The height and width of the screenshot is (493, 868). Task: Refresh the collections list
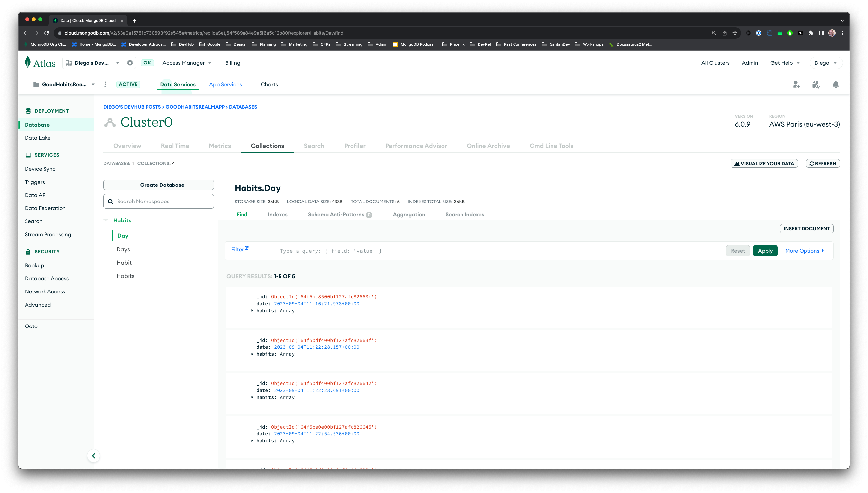[x=823, y=163]
